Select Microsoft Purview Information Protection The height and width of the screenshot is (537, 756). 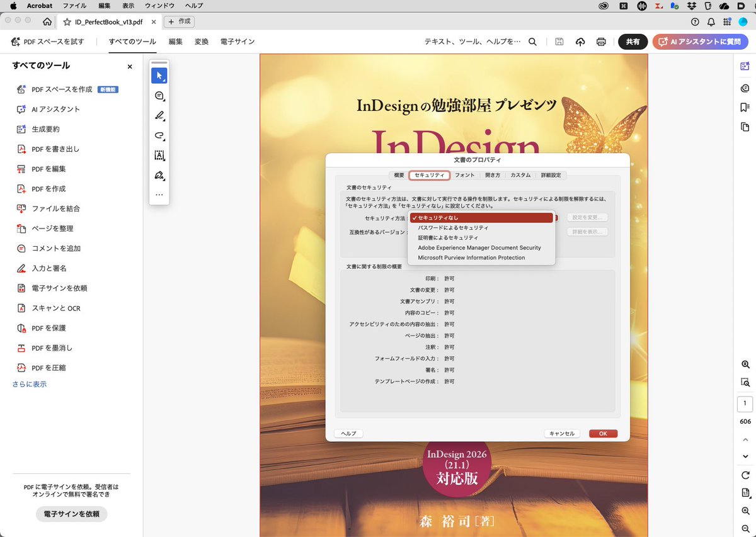tap(481, 258)
